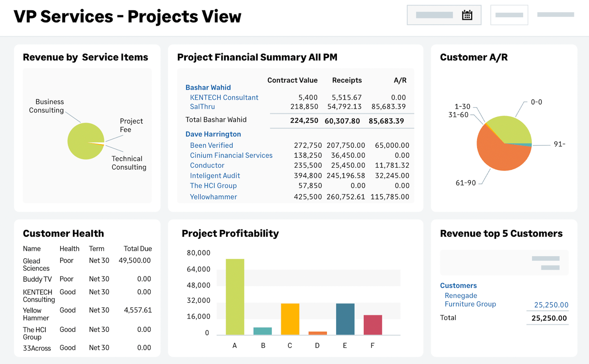Viewport: 589px width, 364px height.
Task: Open the Conductor project link
Action: [207, 165]
